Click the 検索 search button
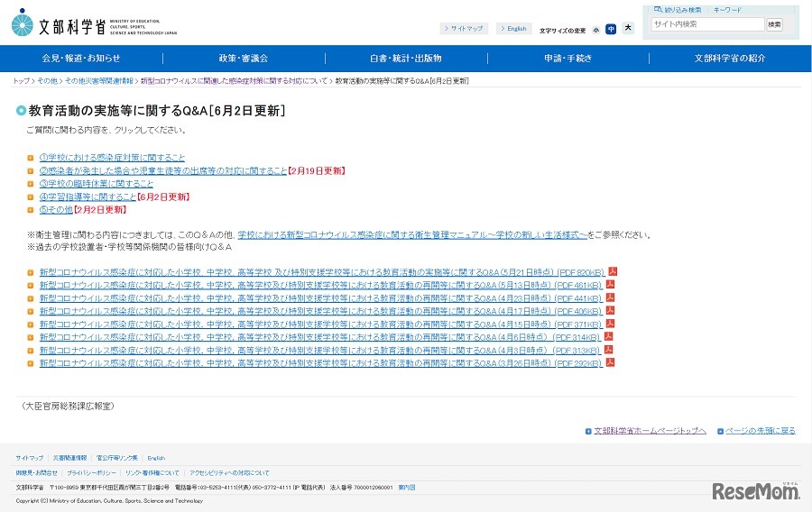 774,24
